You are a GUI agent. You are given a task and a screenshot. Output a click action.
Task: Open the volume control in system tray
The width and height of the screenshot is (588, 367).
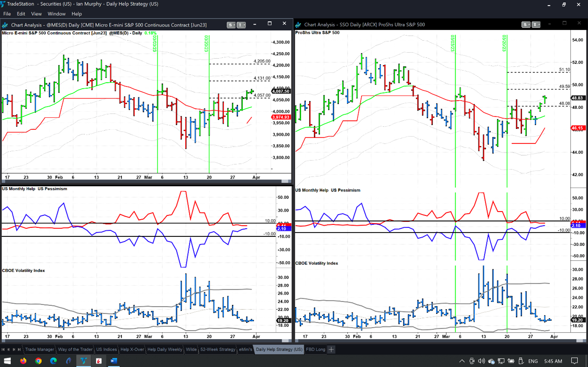[481, 361]
